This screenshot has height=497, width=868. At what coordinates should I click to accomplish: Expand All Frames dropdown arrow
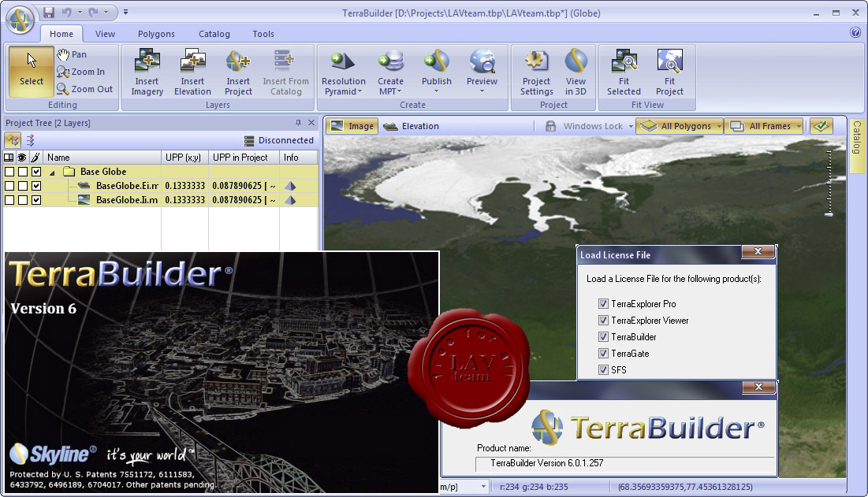pos(799,127)
